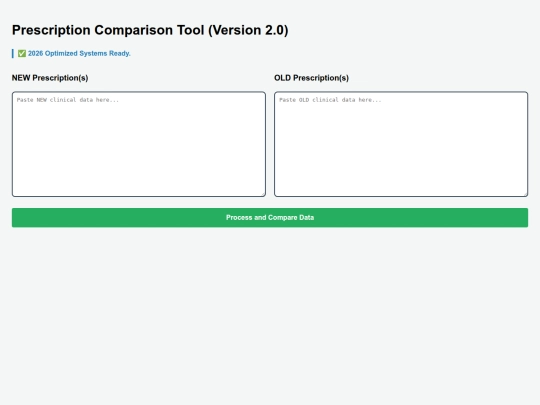The width and height of the screenshot is (540, 405).
Task: Click the Process and Compare Data button
Action: click(x=270, y=218)
